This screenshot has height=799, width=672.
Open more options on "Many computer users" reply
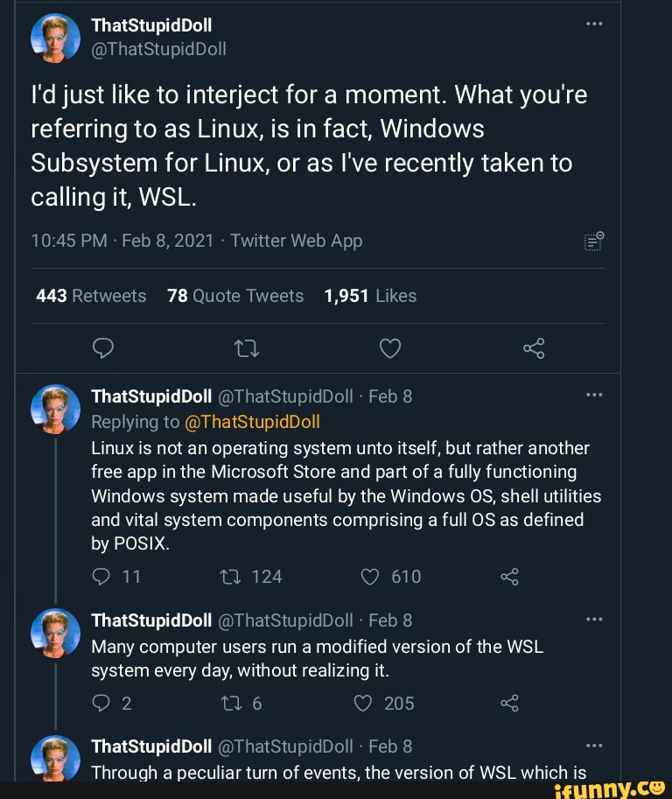click(594, 619)
